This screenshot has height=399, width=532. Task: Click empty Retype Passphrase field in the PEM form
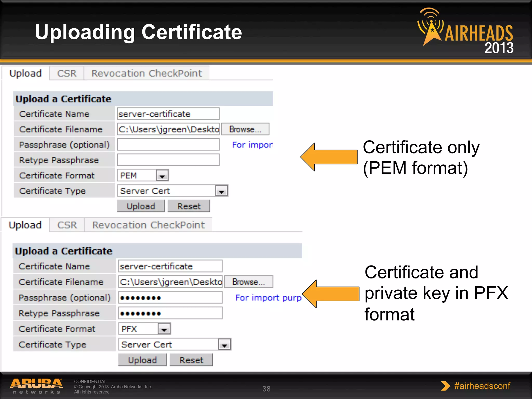pos(168,160)
